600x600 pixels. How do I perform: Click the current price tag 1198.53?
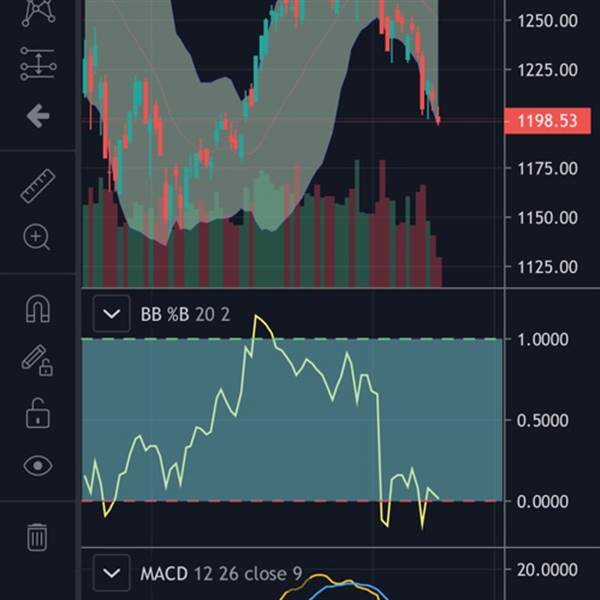pyautogui.click(x=548, y=121)
